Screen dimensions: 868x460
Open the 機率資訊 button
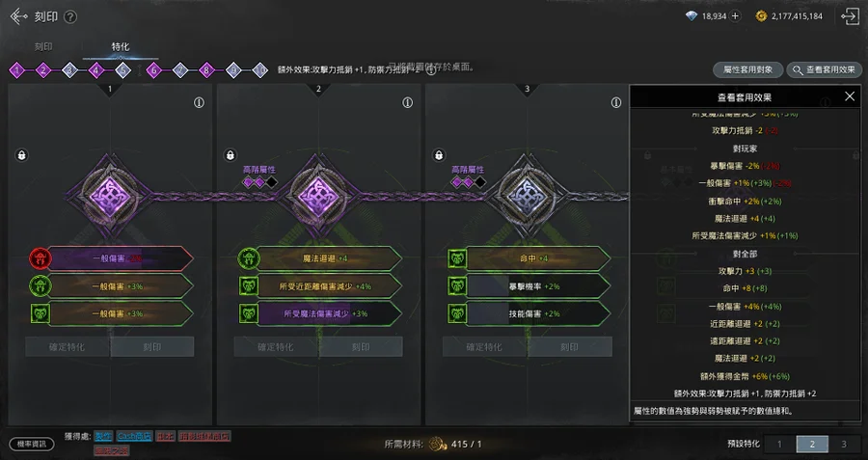(32, 444)
